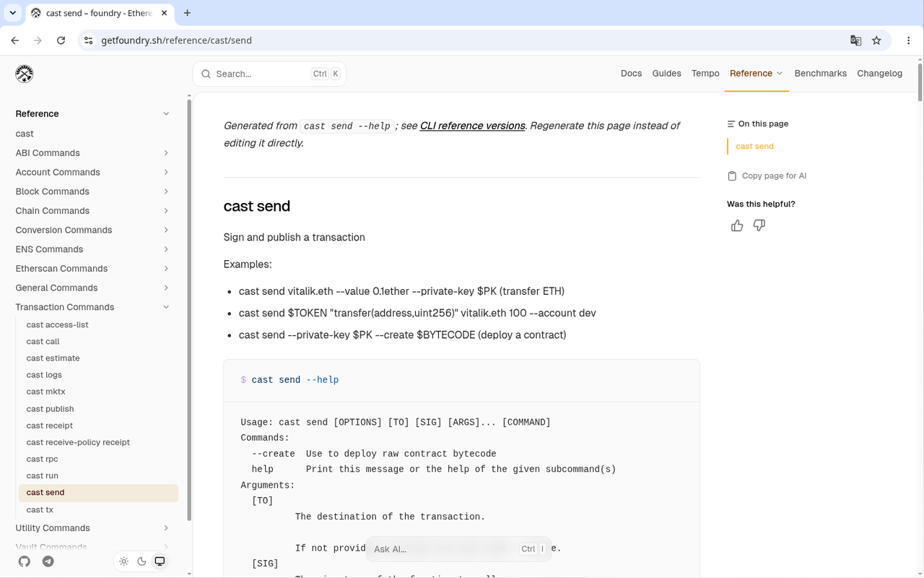Switch to dark theme
Screen dimensions: 924x578
[x=141, y=561]
